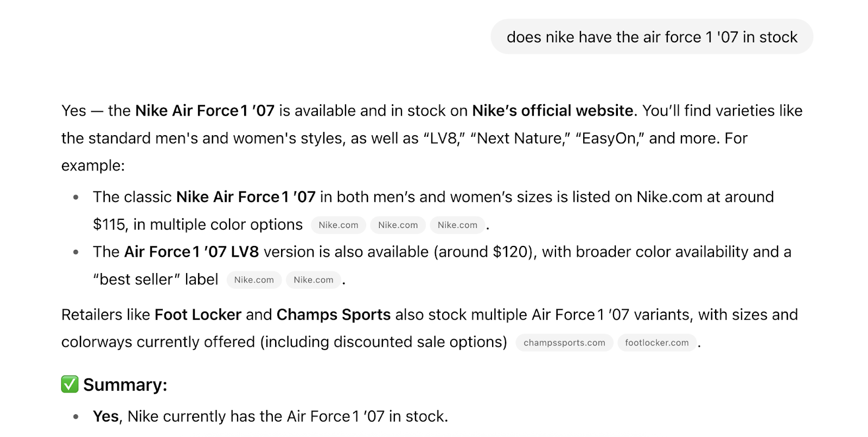Open the first Nike.com citation link
This screenshot has width=868, height=437.
pos(338,225)
